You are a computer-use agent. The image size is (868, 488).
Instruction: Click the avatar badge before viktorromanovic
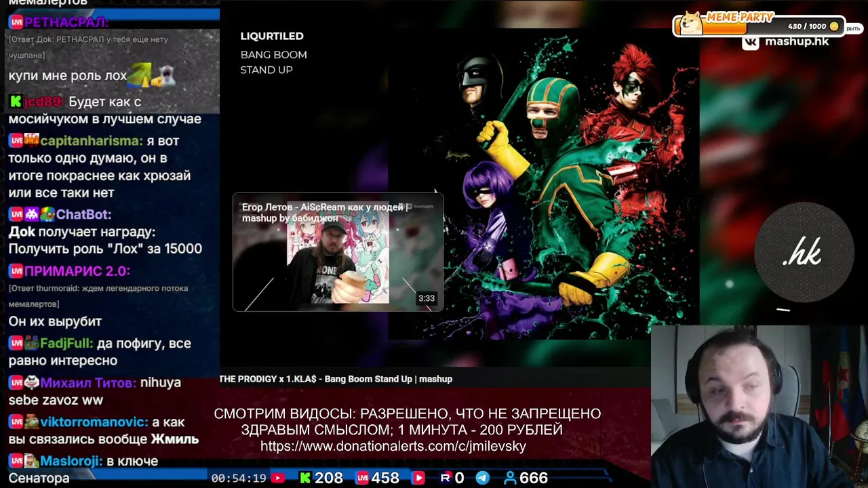(32, 422)
